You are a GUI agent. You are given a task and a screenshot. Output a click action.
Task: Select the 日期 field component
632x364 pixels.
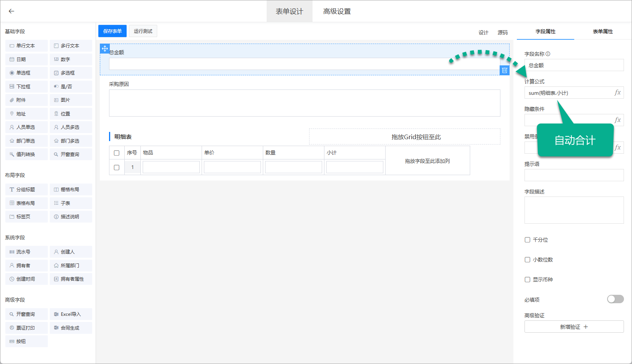pyautogui.click(x=26, y=59)
